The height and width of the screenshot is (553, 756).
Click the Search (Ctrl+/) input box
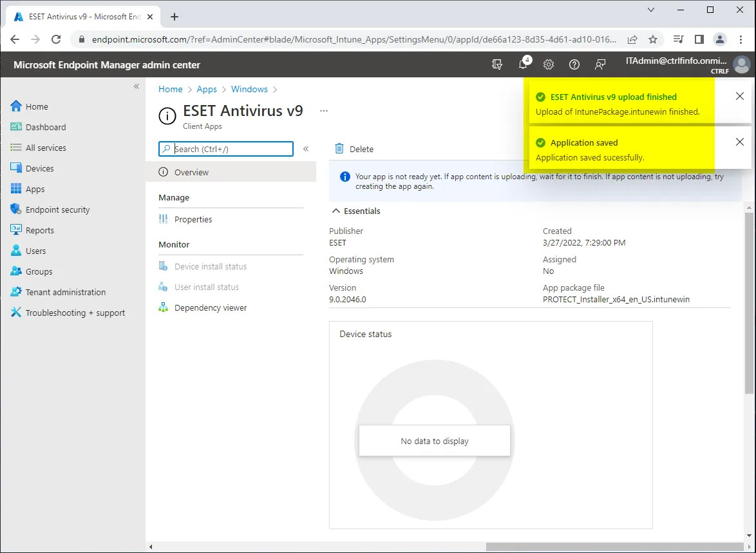225,149
